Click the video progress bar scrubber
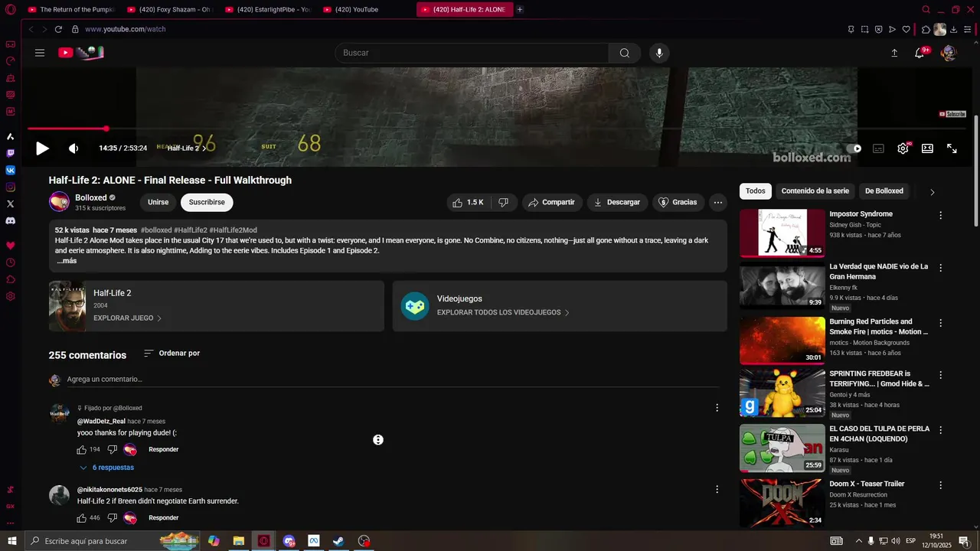The image size is (980, 551). pyautogui.click(x=106, y=129)
